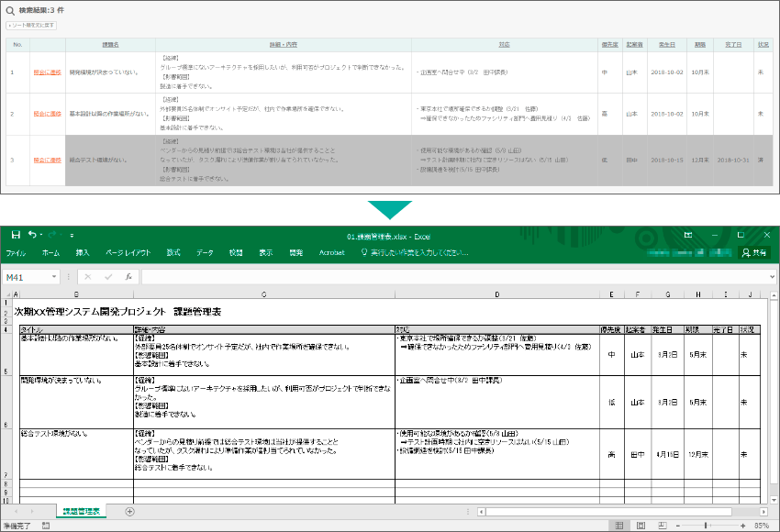Click the reset sort order button

tap(31, 26)
